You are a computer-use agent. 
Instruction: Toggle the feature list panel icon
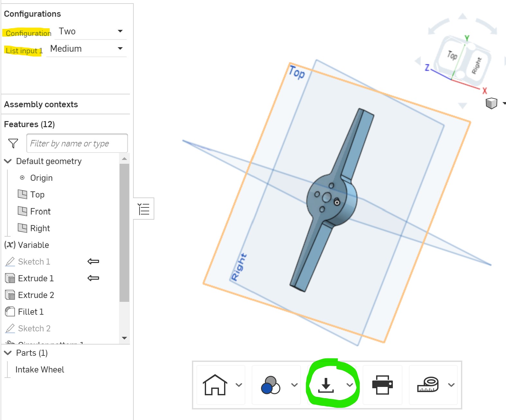click(144, 209)
